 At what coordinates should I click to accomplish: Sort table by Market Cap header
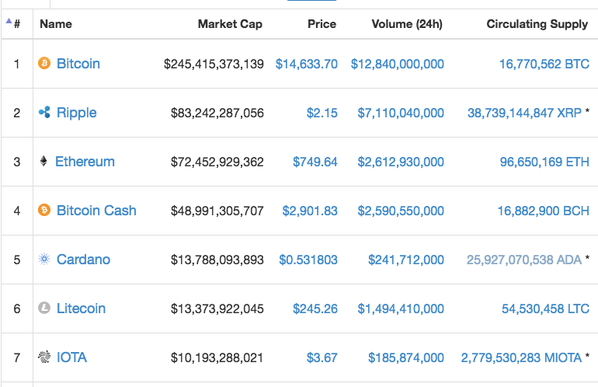click(230, 24)
